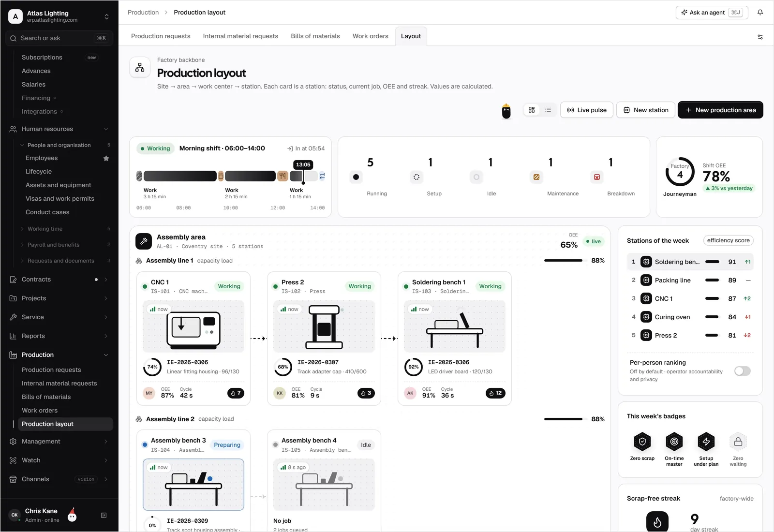The image size is (774, 532).
Task: Open layout filter settings icon
Action: 760,37
